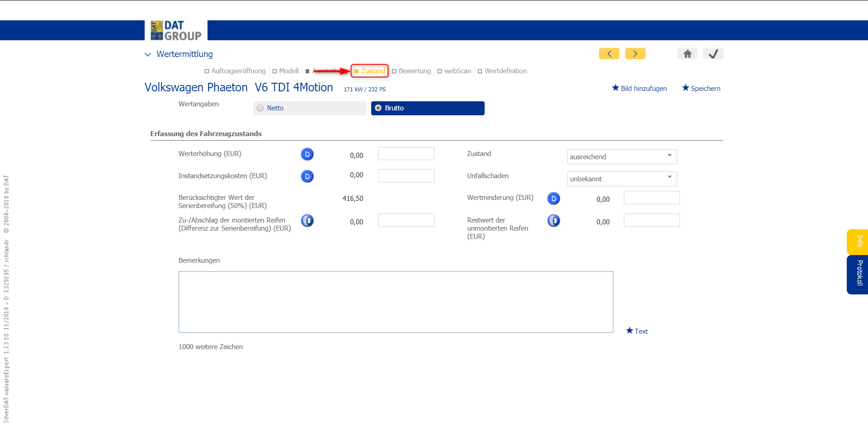Go forward with the yellow right arrow
The height and width of the screenshot is (426, 868).
click(x=635, y=54)
